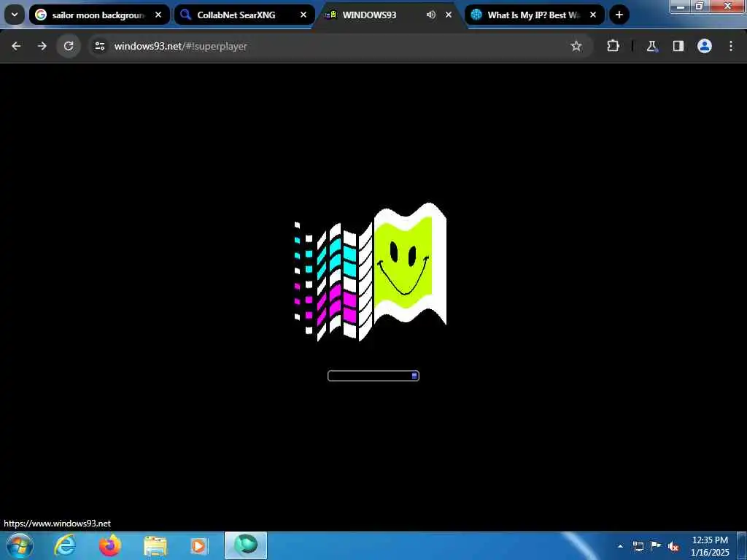The image size is (747, 560).
Task: Open the Chrome profile avatar
Action: click(x=704, y=46)
